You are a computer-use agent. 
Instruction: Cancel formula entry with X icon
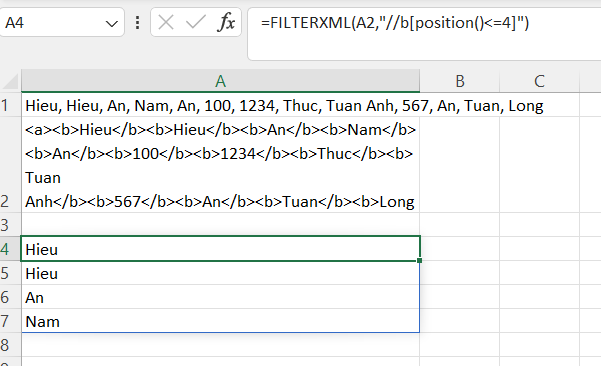point(166,22)
